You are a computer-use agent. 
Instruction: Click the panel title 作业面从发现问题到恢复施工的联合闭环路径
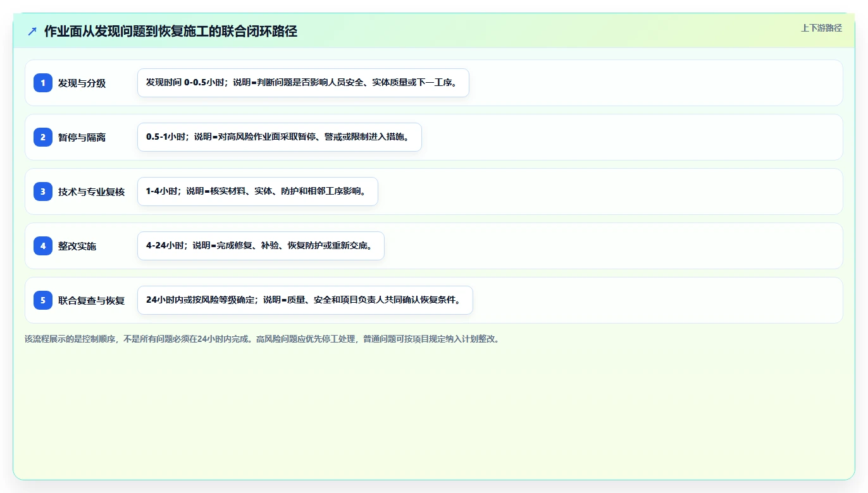point(171,32)
